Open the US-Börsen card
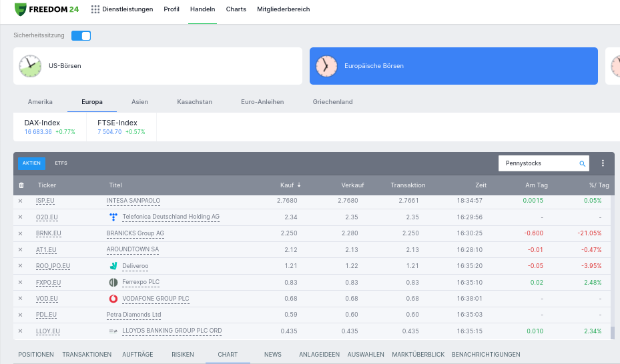Image resolution: width=620 pixels, height=364 pixels. (158, 66)
